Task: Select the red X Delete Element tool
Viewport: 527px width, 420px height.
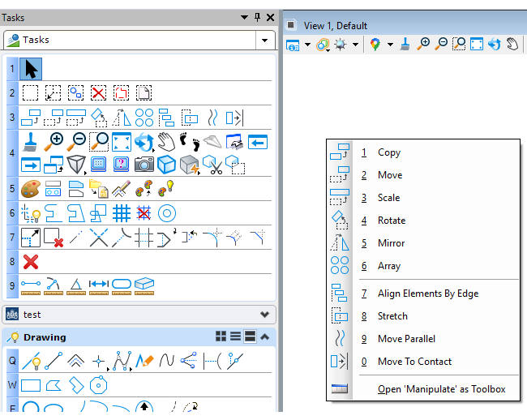Action: point(31,262)
